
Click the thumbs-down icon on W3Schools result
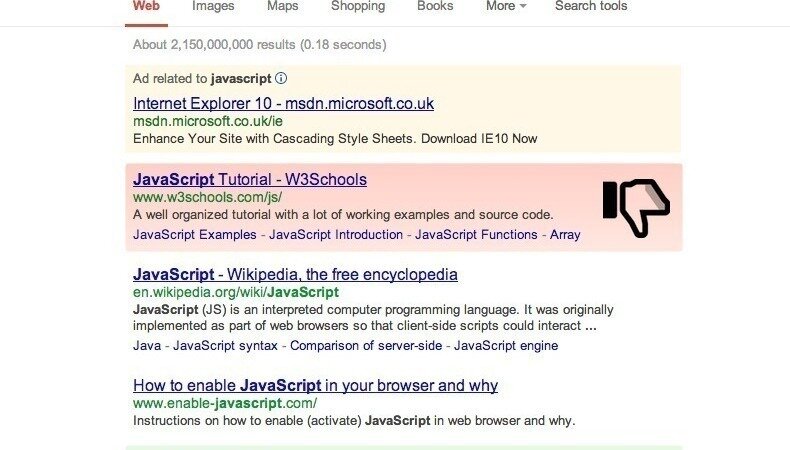[636, 208]
